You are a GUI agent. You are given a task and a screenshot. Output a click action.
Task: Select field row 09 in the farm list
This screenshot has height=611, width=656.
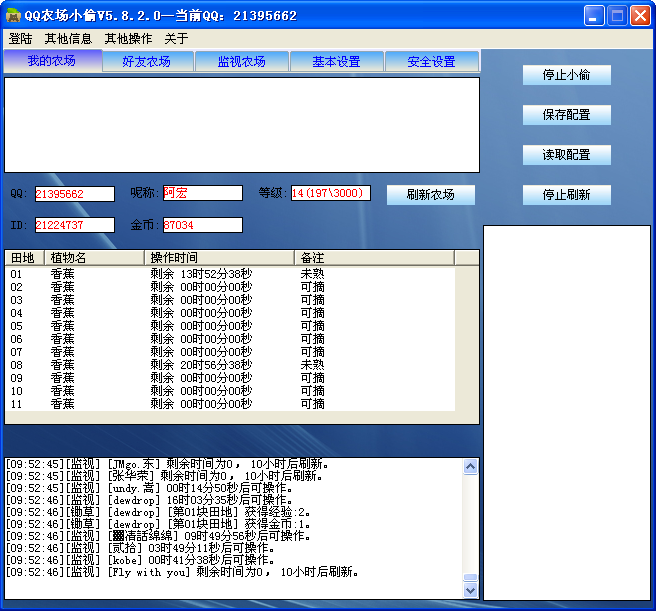[x=230, y=378]
